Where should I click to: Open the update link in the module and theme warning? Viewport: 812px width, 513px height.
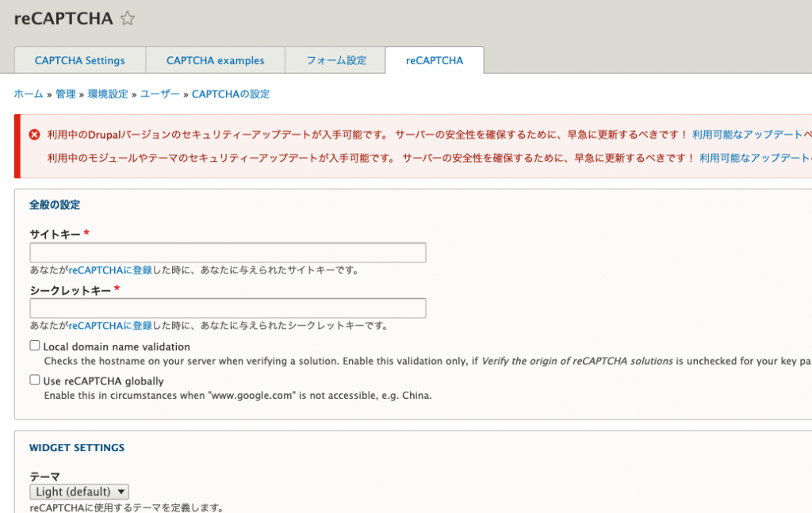click(x=756, y=158)
